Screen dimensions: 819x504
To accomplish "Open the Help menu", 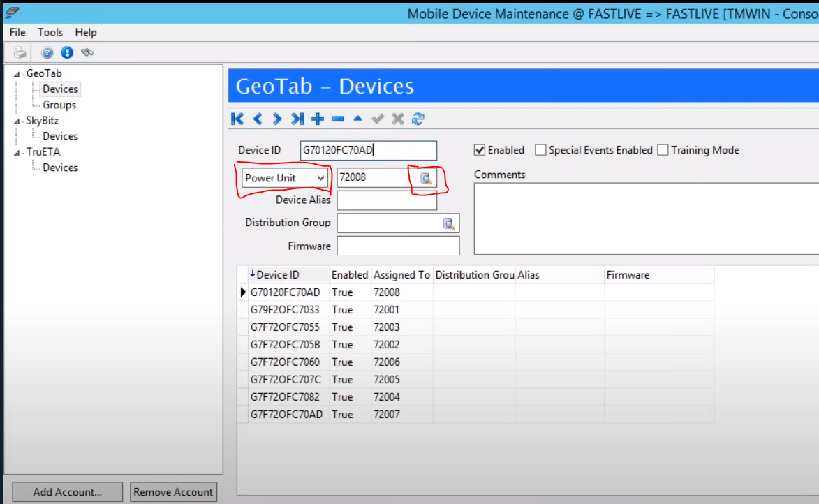I will coord(86,32).
